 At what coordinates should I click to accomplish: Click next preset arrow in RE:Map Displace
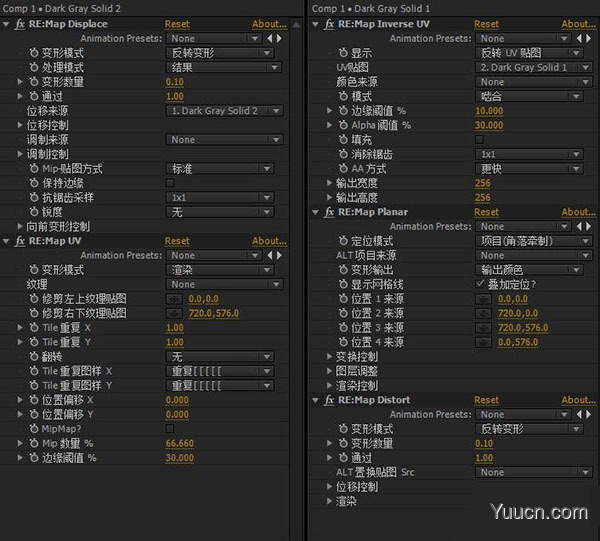tap(280, 38)
